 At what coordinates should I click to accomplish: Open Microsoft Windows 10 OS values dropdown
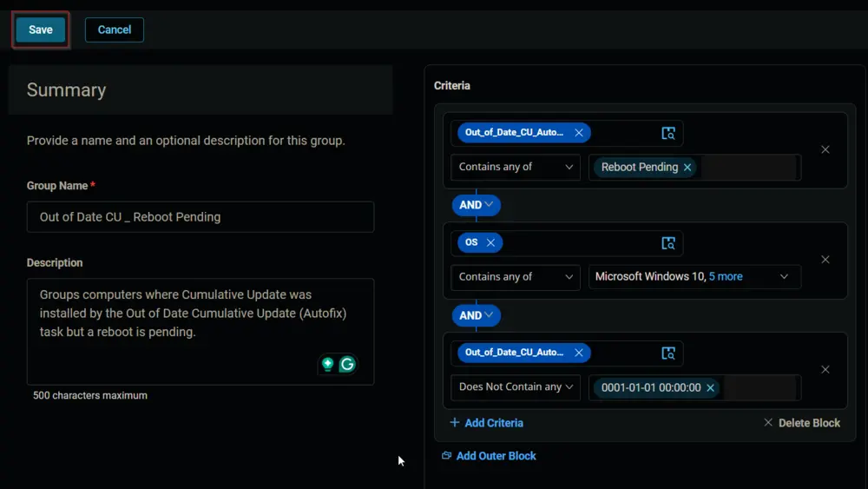point(694,277)
